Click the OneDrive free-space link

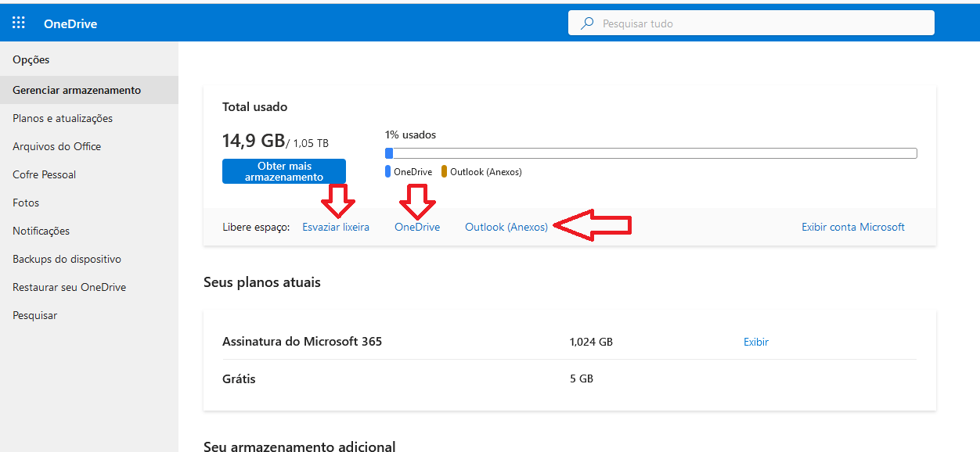pyautogui.click(x=417, y=227)
